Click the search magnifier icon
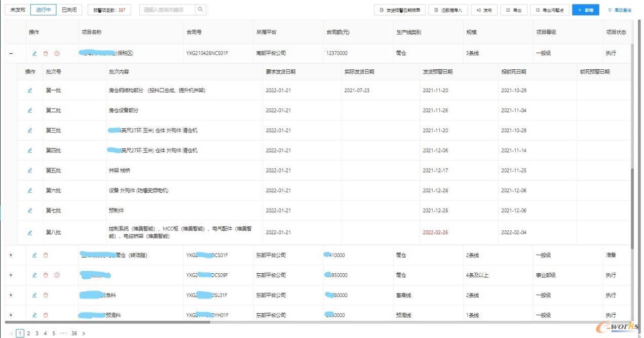The height and width of the screenshot is (338, 644). coord(200,10)
